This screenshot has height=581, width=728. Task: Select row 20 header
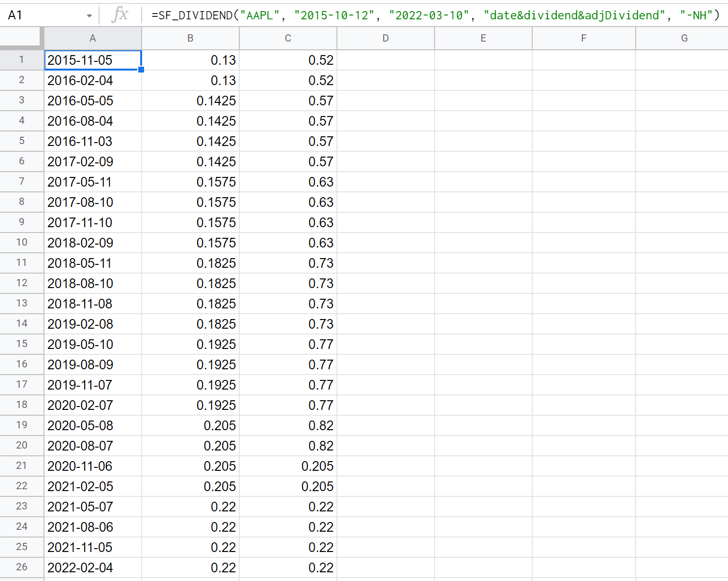(x=22, y=446)
